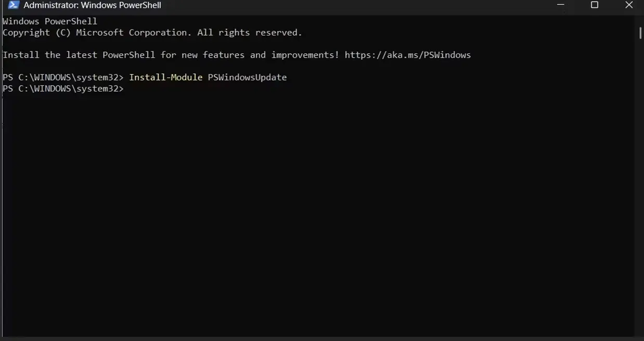Click the word 'Copyright' in the console

(27, 33)
